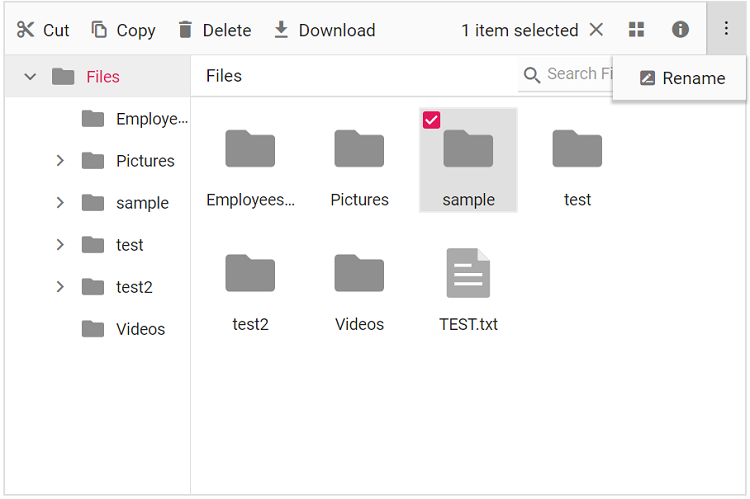Expand the sample folder in navigation pane
The width and height of the screenshot is (750, 499).
[60, 203]
